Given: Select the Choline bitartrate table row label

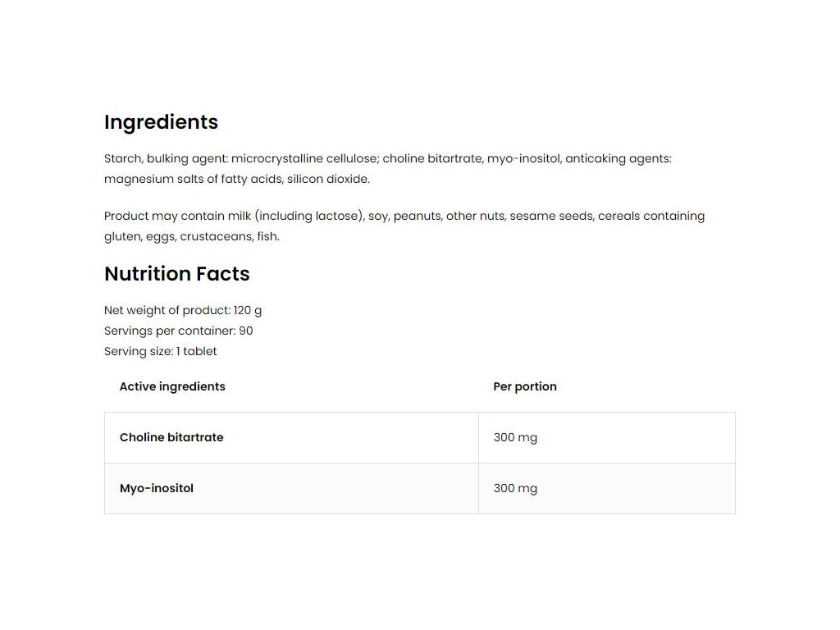Looking at the screenshot, I should tap(171, 437).
